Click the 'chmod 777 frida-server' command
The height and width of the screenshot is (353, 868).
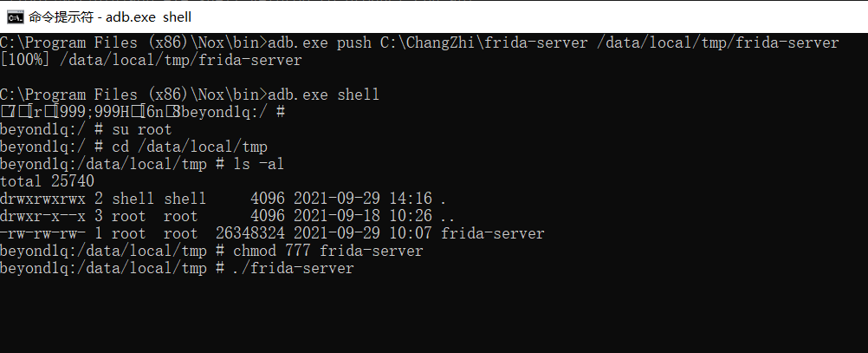327,251
